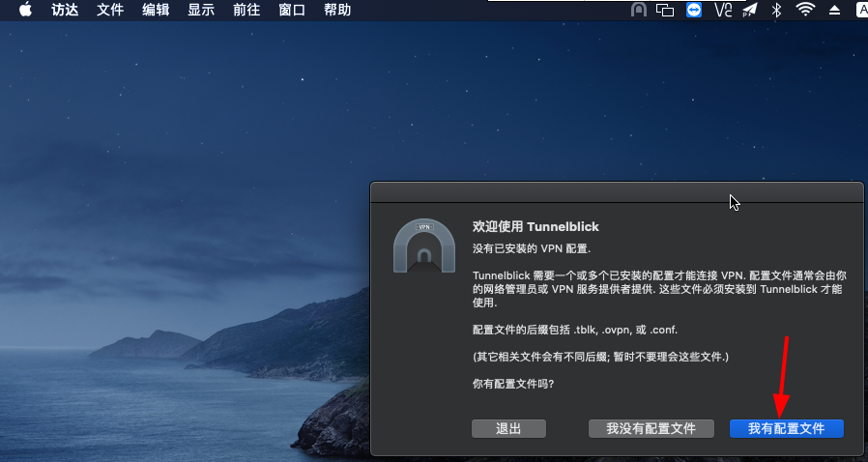Viewport: 868px width, 462px height.
Task: Click the Tunnelblick VPN logo in dialog
Action: [424, 245]
